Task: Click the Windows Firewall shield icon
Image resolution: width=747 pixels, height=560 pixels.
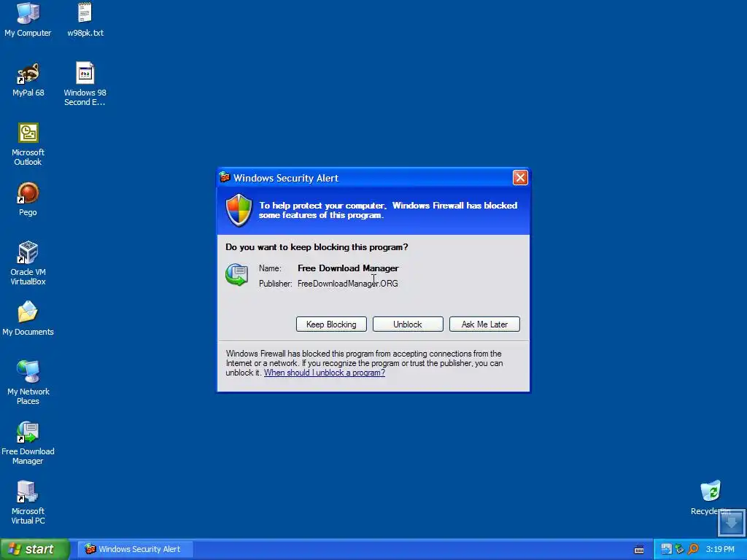Action: pyautogui.click(x=239, y=210)
